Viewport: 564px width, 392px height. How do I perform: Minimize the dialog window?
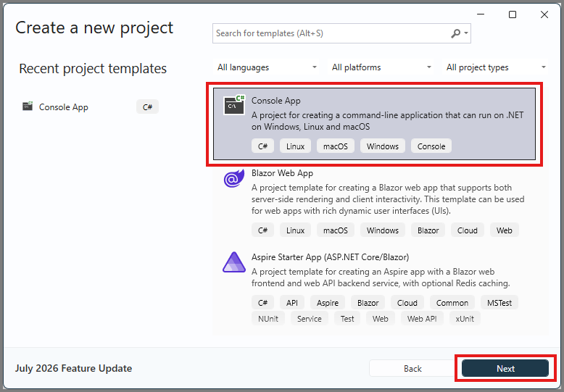point(481,14)
